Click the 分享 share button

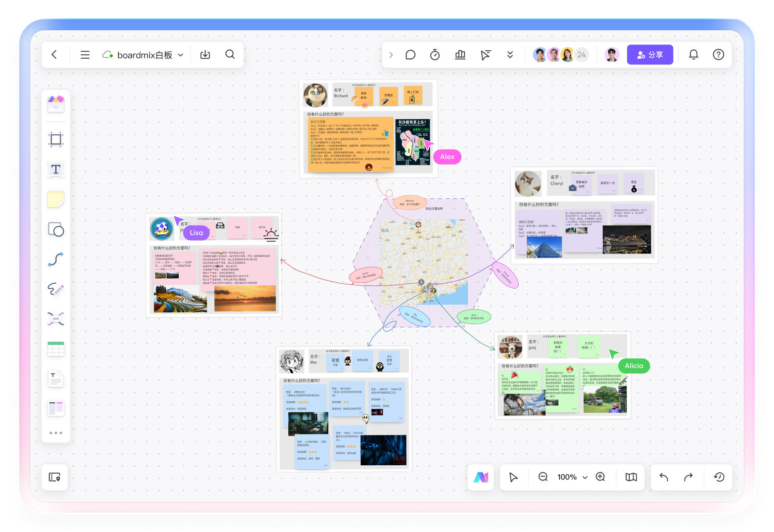coord(650,55)
